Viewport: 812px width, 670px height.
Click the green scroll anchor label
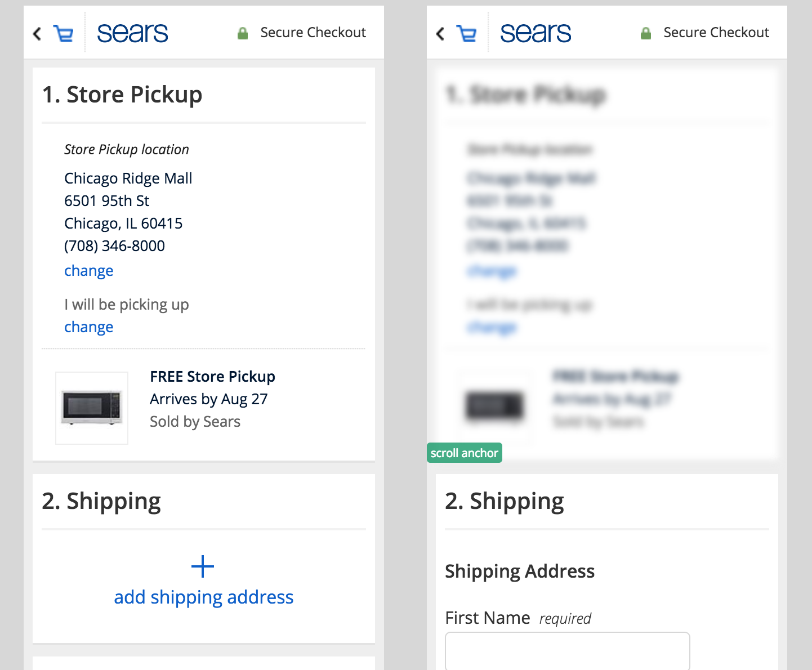click(x=465, y=453)
